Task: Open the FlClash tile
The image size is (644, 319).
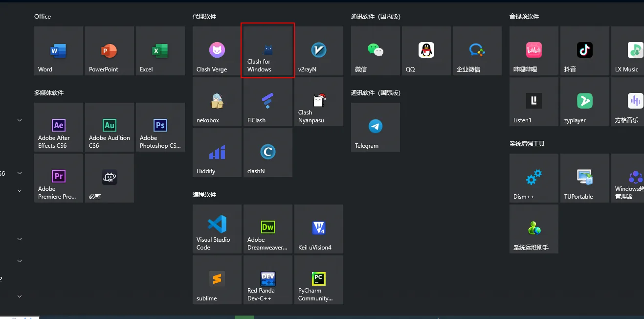Action: click(268, 102)
